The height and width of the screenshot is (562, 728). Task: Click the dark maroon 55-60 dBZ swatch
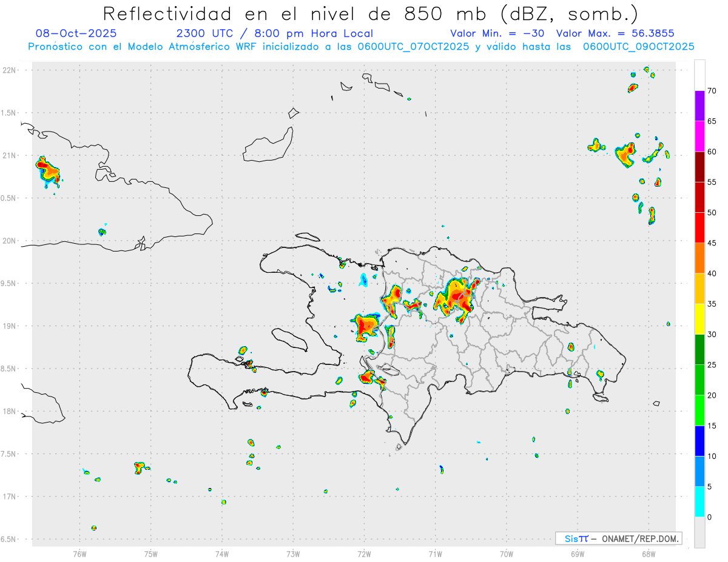coord(699,167)
